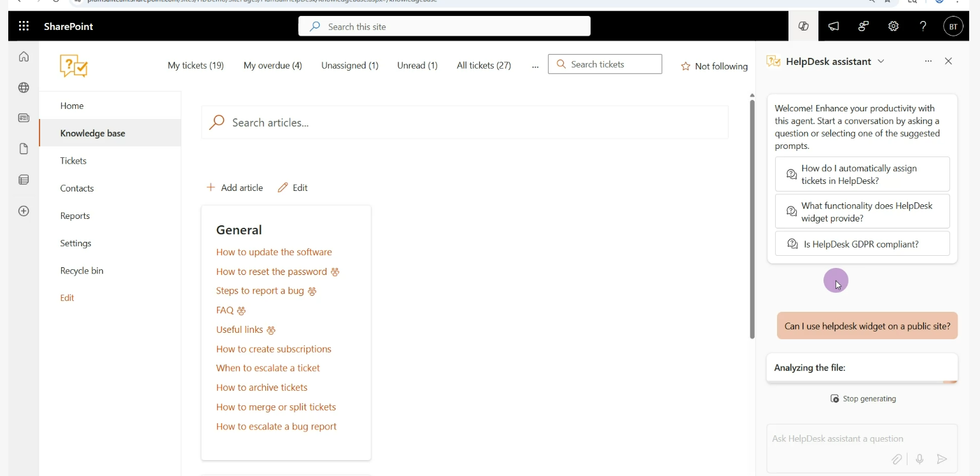This screenshot has height=476, width=980.
Task: Click the microphone icon in the chat box
Action: pos(920,459)
